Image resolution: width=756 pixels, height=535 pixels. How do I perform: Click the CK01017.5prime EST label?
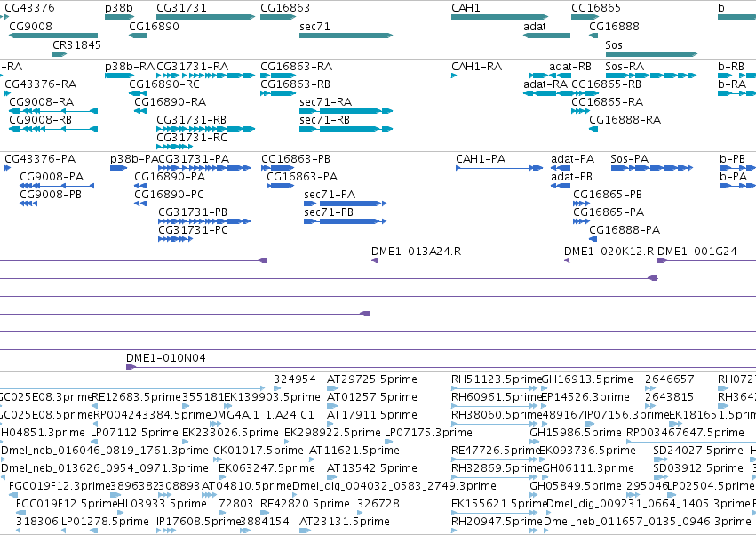pos(259,451)
